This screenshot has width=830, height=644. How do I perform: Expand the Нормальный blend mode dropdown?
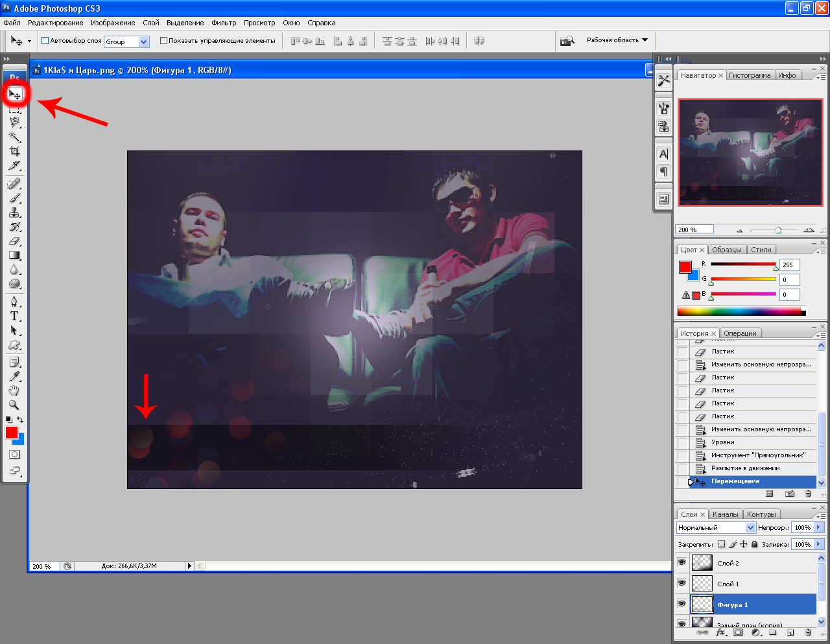[x=750, y=528]
